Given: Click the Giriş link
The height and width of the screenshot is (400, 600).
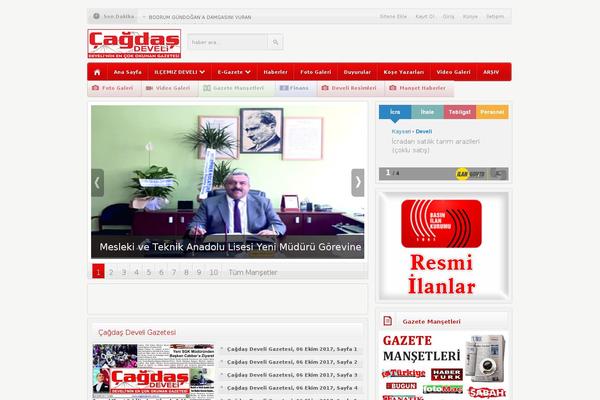Looking at the screenshot, I should click(448, 16).
